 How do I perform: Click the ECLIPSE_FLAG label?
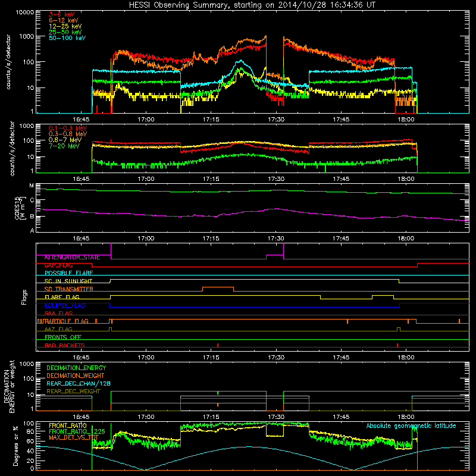tap(65, 305)
